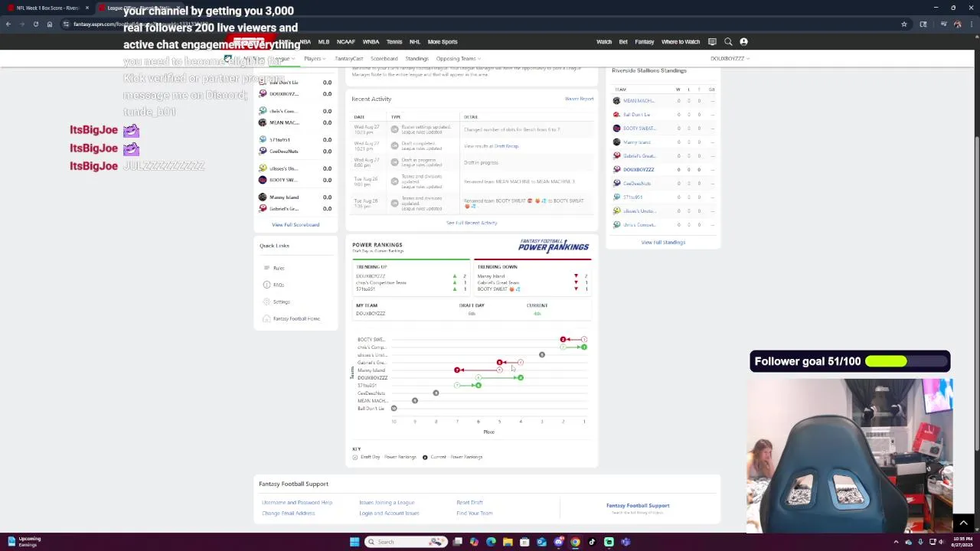This screenshot has width=980, height=551.
Task: Click the ESPN news icon beside Where to Watch
Action: pyautogui.click(x=712, y=42)
